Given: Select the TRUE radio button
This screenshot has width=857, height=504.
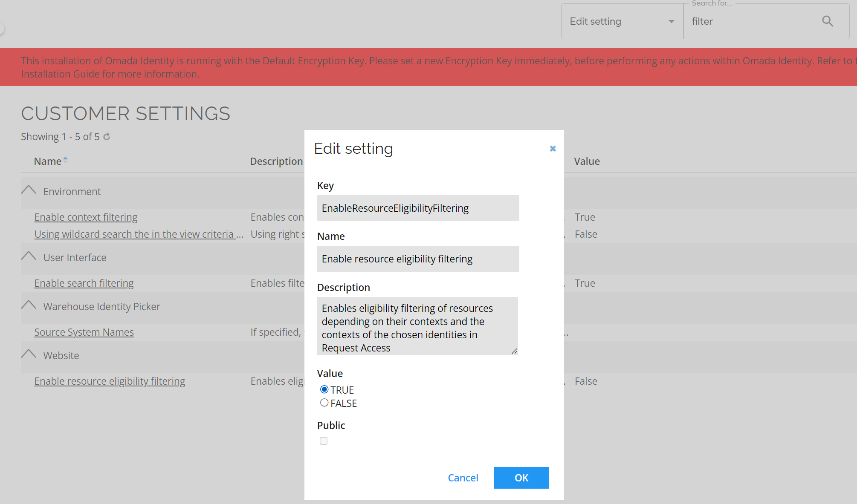Looking at the screenshot, I should click(324, 389).
